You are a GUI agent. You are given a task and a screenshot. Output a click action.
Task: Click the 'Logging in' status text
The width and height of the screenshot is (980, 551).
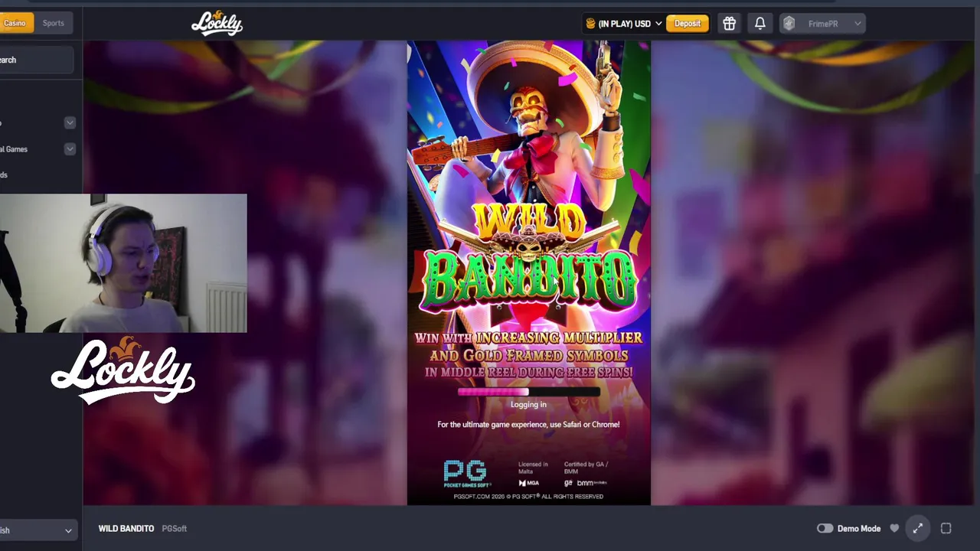tap(528, 405)
